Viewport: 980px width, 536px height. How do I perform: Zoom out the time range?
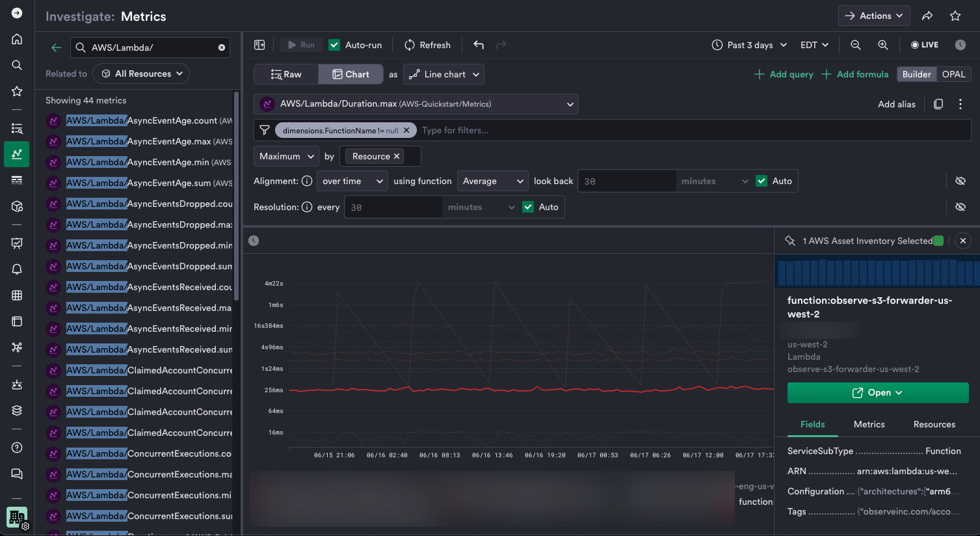point(856,45)
